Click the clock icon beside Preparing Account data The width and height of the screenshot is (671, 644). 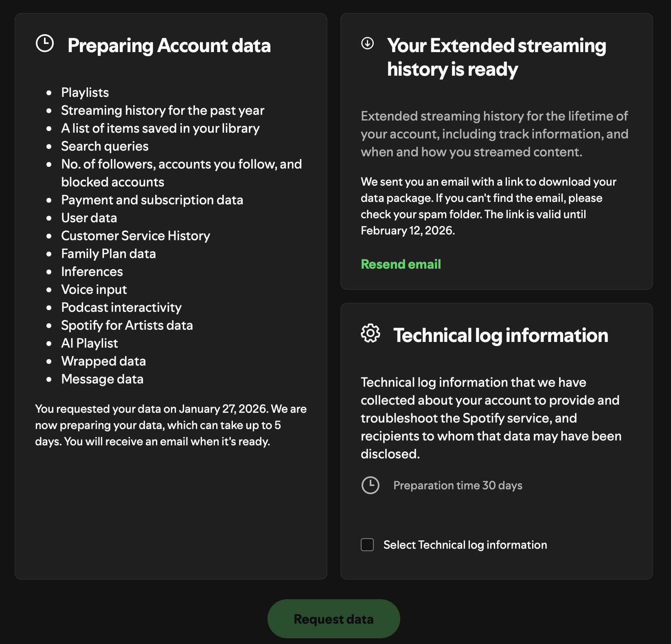pyautogui.click(x=45, y=44)
